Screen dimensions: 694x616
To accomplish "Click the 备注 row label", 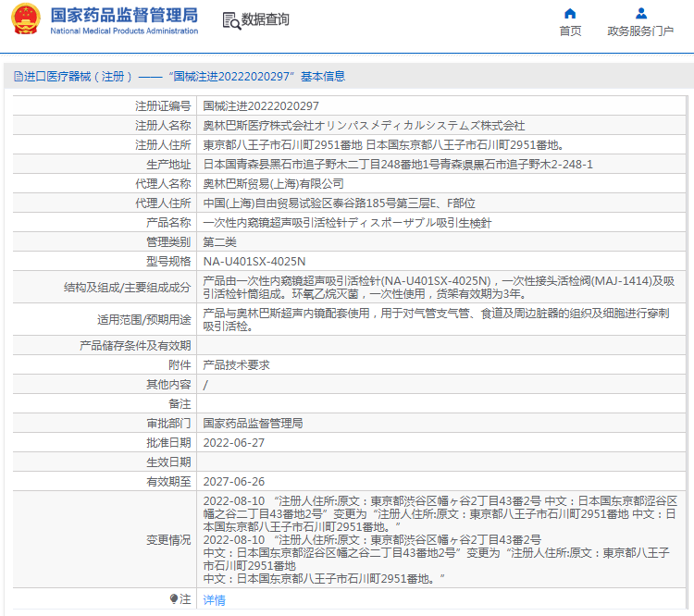I will point(180,404).
